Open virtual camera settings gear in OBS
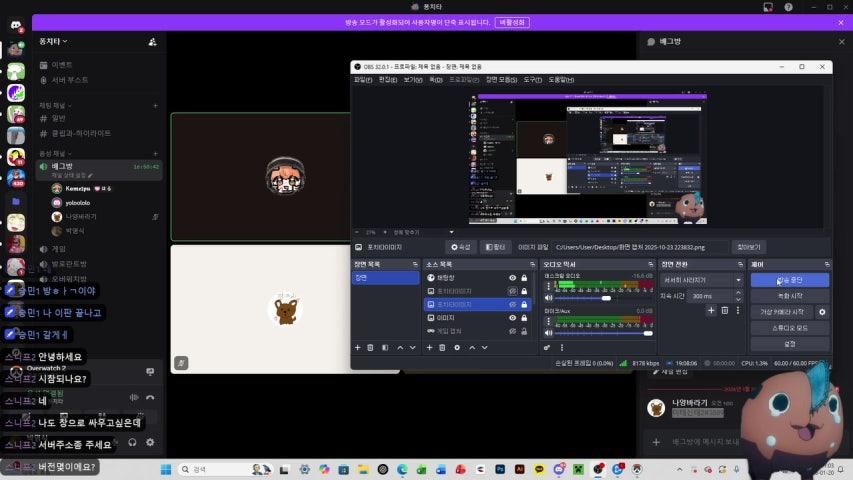The width and height of the screenshot is (853, 480). [822, 312]
